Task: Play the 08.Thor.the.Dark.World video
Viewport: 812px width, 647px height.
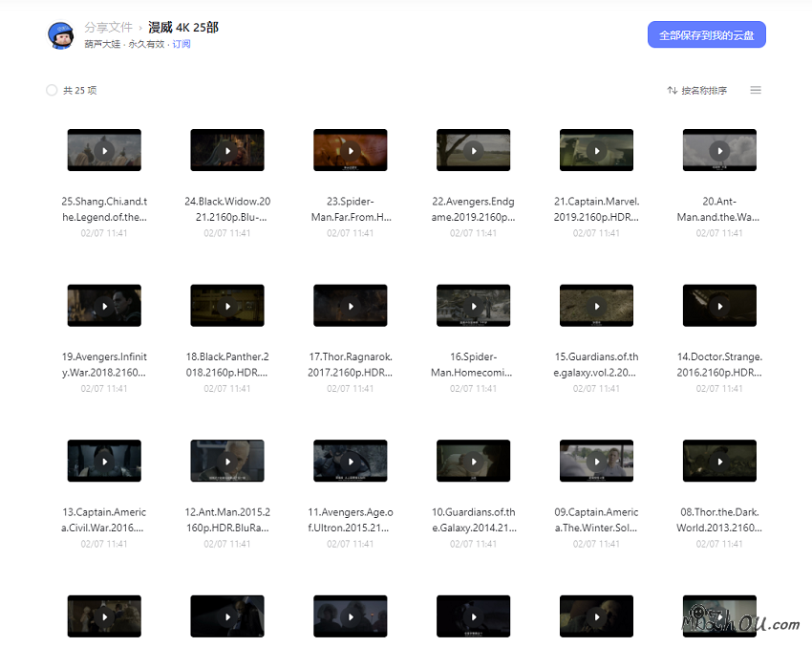Action: tap(719, 461)
